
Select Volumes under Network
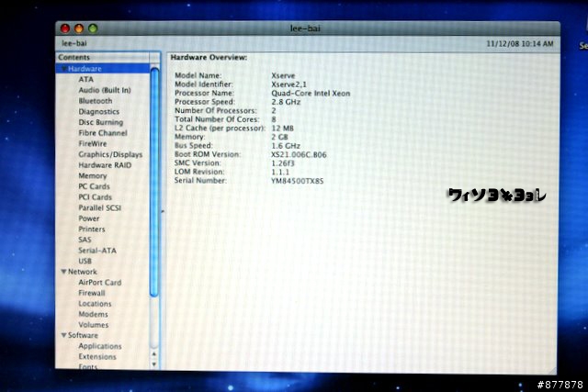(94, 325)
